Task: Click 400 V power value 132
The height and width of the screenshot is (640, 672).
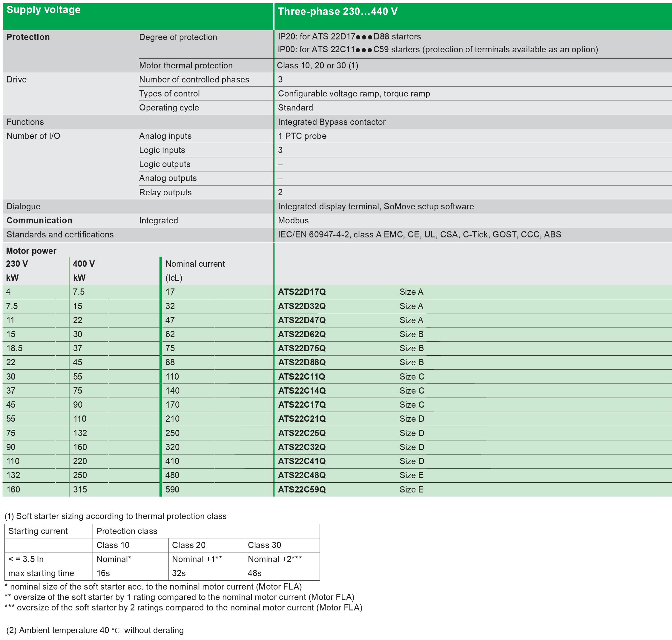Action: 80,433
